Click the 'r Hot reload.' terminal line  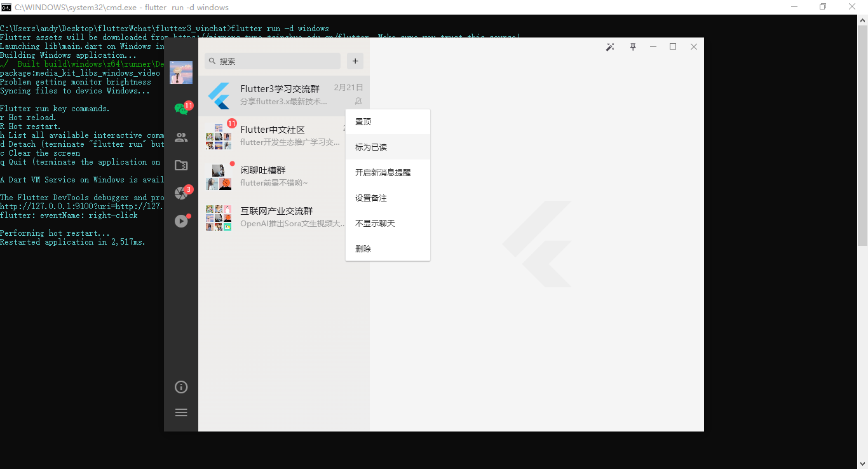[x=29, y=118]
